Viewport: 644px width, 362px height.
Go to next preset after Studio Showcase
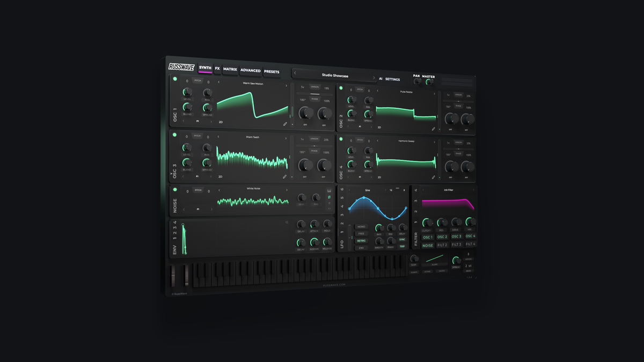pos(374,78)
